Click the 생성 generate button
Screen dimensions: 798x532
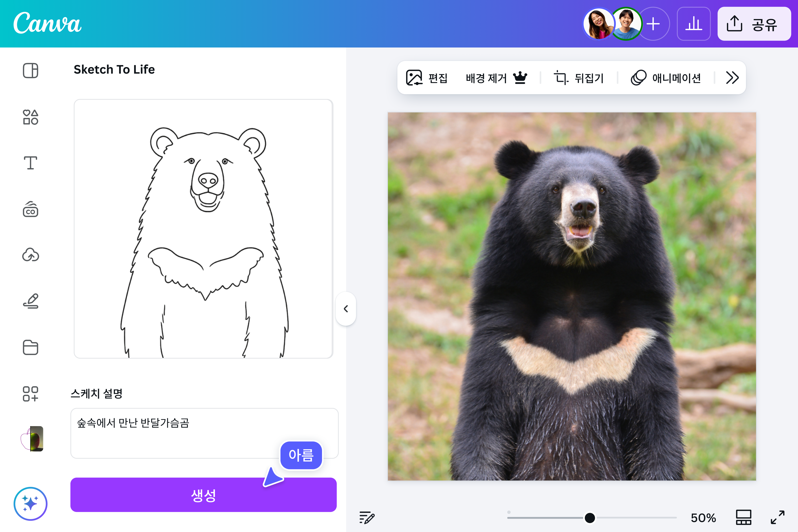click(204, 495)
